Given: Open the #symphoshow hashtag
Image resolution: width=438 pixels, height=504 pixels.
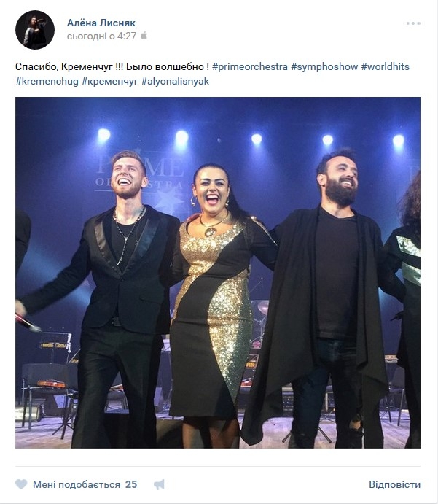Looking at the screenshot, I should pyautogui.click(x=324, y=67).
